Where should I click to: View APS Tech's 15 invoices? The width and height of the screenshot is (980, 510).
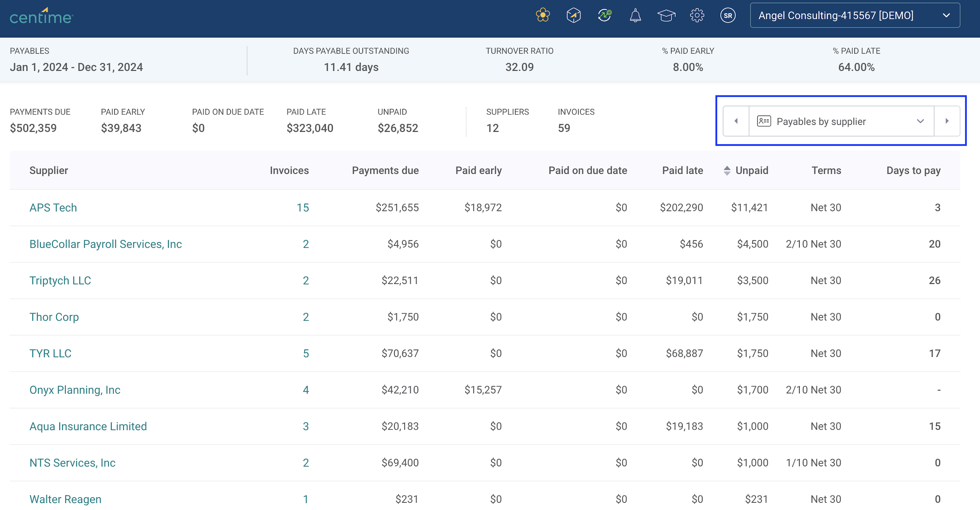point(302,208)
